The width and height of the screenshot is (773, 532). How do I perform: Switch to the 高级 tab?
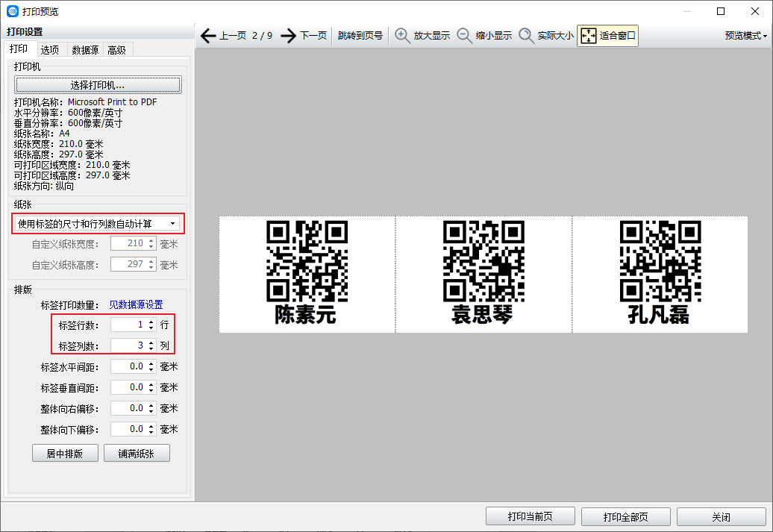pyautogui.click(x=117, y=50)
